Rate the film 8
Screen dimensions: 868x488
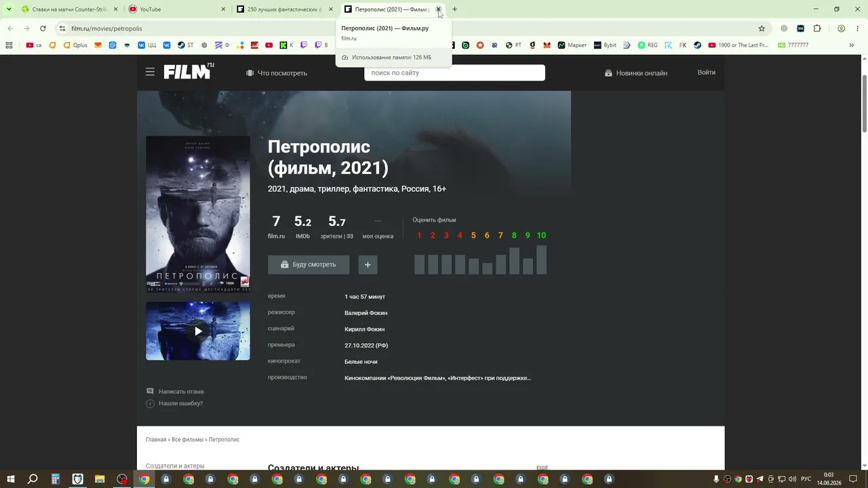pyautogui.click(x=514, y=235)
